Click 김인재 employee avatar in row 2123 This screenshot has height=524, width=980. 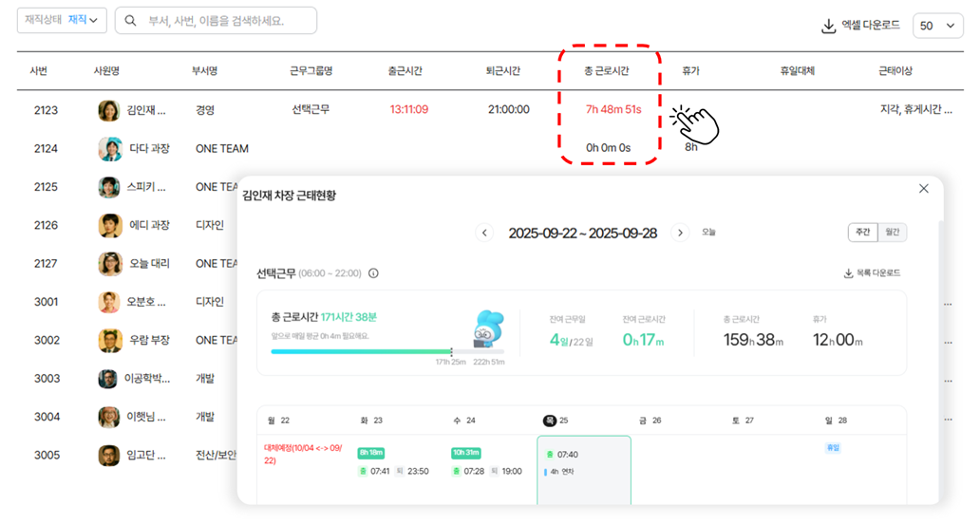109,110
